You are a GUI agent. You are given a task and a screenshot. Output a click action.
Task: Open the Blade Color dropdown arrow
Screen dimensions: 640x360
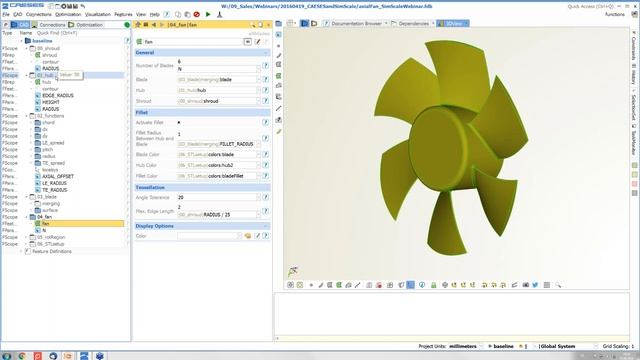(258, 155)
